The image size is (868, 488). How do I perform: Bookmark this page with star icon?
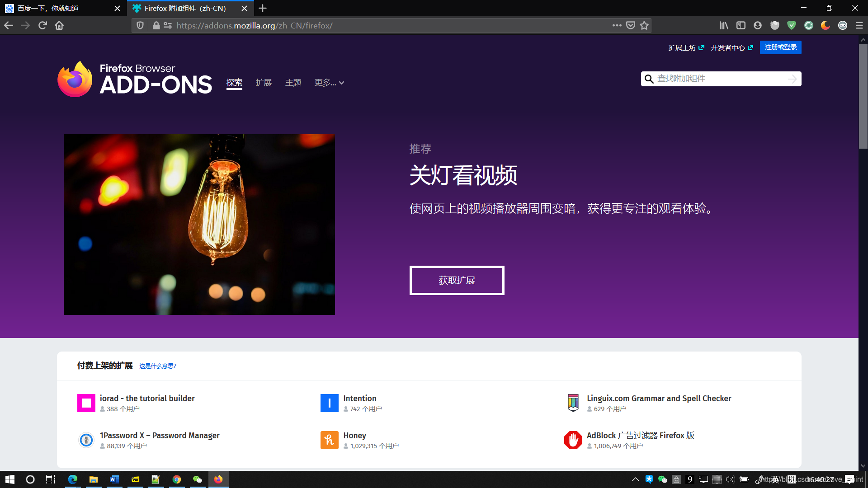tap(644, 26)
